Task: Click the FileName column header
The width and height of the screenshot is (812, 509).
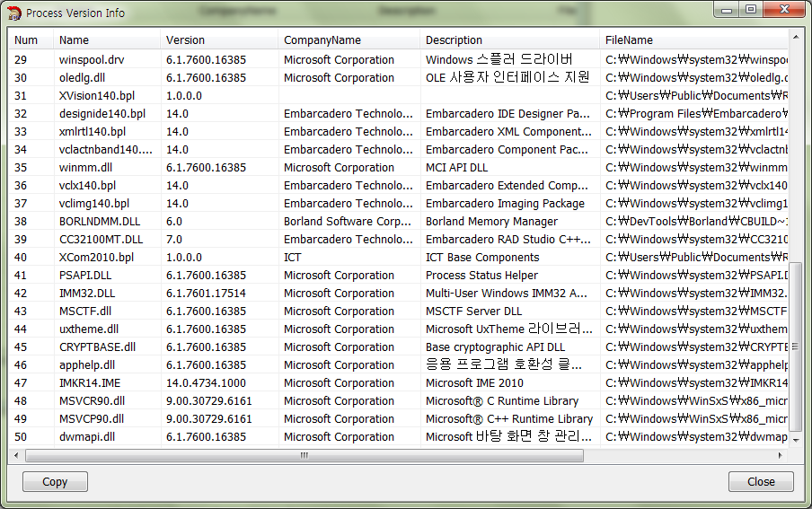Action: (x=694, y=39)
